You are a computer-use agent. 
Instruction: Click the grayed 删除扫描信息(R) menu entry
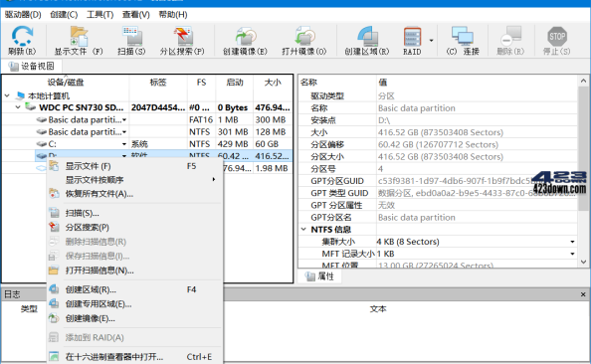point(135,242)
